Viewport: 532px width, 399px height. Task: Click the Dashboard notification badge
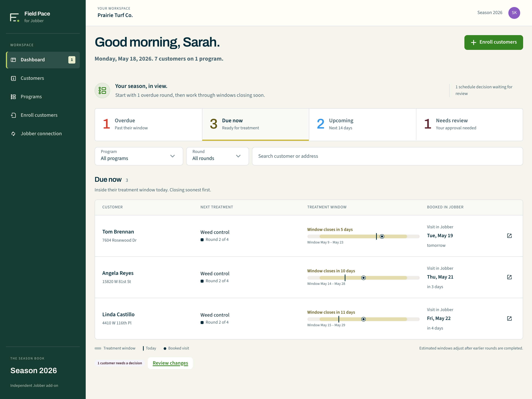[72, 60]
